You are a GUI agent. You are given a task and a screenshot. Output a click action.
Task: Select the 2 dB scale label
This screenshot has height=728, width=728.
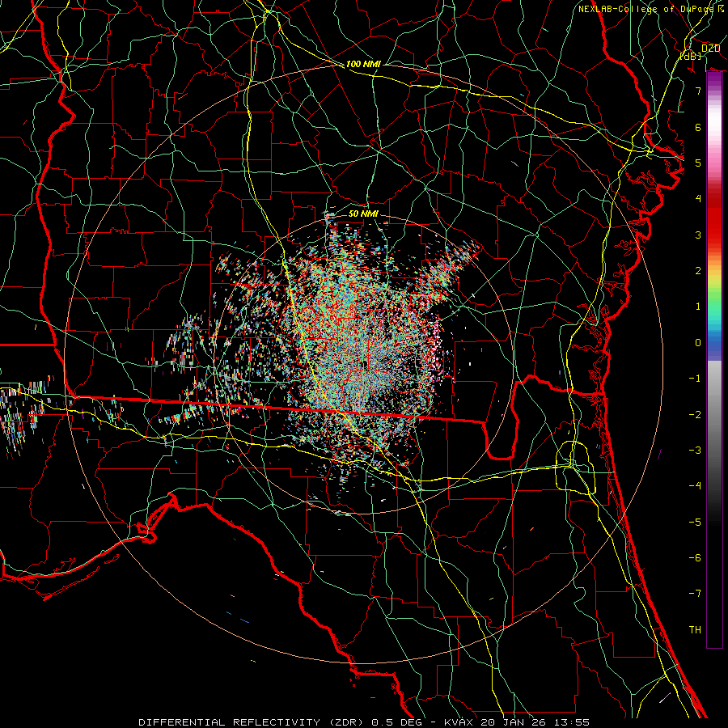click(x=698, y=271)
